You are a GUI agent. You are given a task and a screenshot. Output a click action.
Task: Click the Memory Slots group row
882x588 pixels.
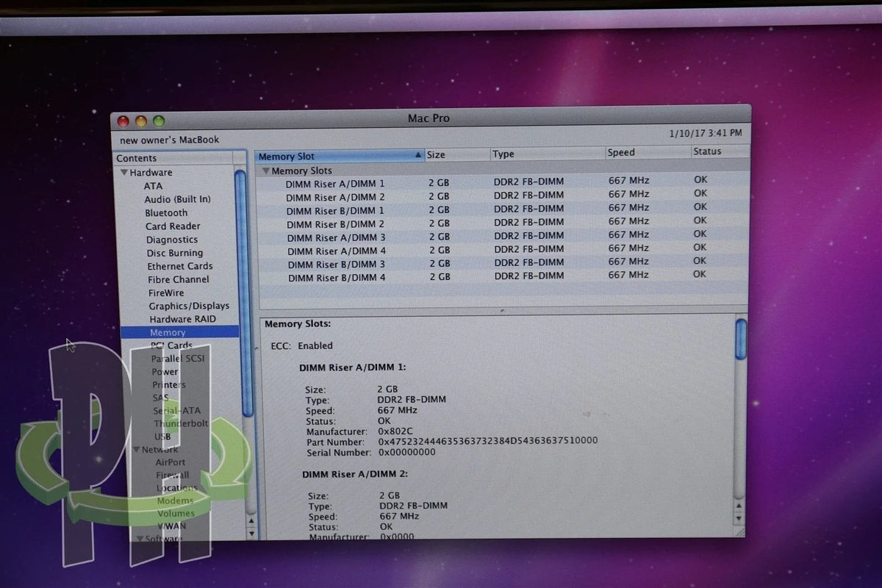click(503, 170)
